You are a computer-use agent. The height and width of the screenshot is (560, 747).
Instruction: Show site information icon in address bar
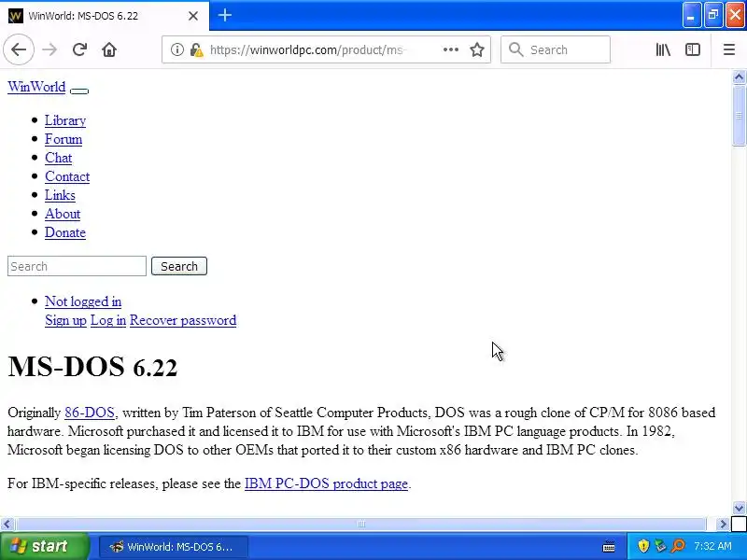pos(176,49)
